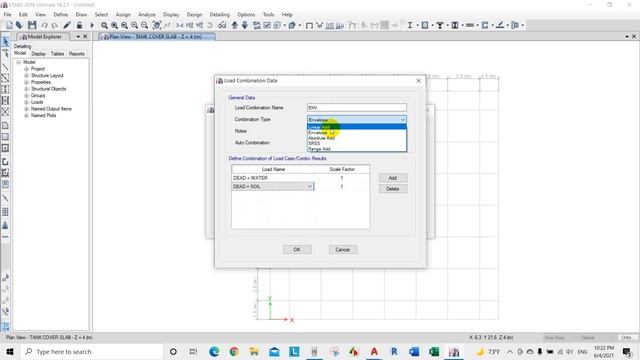Click OK in Load Combination Data dialog

click(297, 249)
